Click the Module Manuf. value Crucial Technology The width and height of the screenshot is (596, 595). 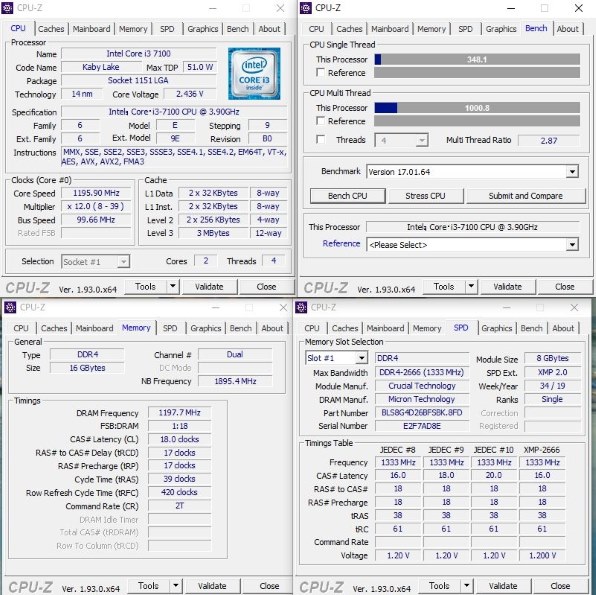pyautogui.click(x=422, y=386)
